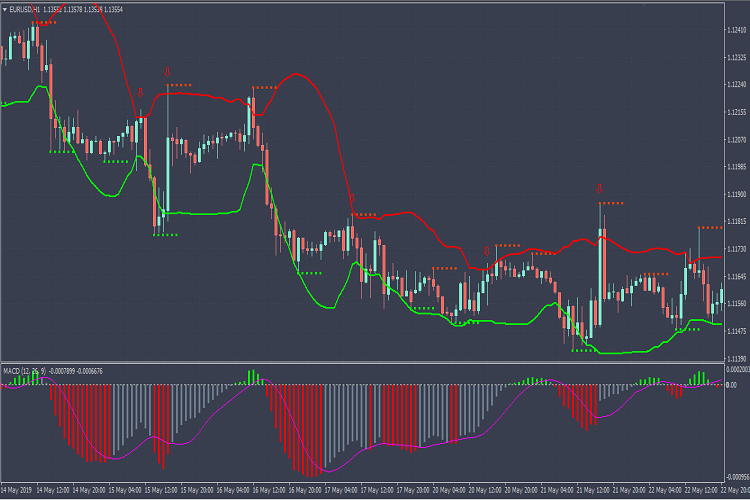Click the 20 May 20:00 time axis label
This screenshot has height=500, width=750.
(521, 490)
